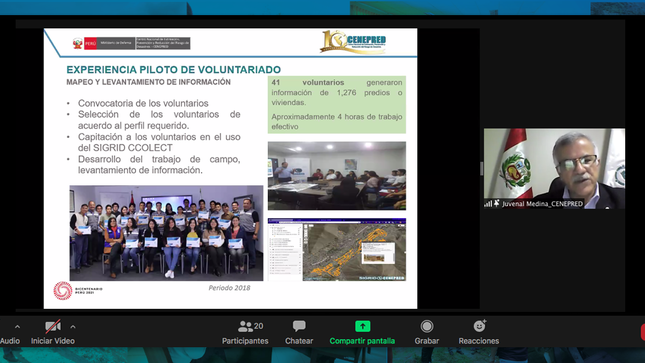Open the Reacciones smiley icon
Image resolution: width=645 pixels, height=363 pixels.
coord(479,326)
